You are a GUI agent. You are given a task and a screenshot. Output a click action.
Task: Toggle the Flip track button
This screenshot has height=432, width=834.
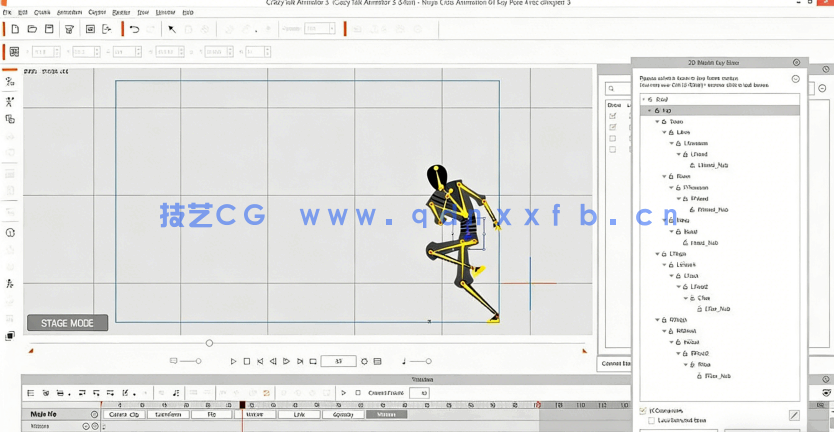tap(212, 414)
